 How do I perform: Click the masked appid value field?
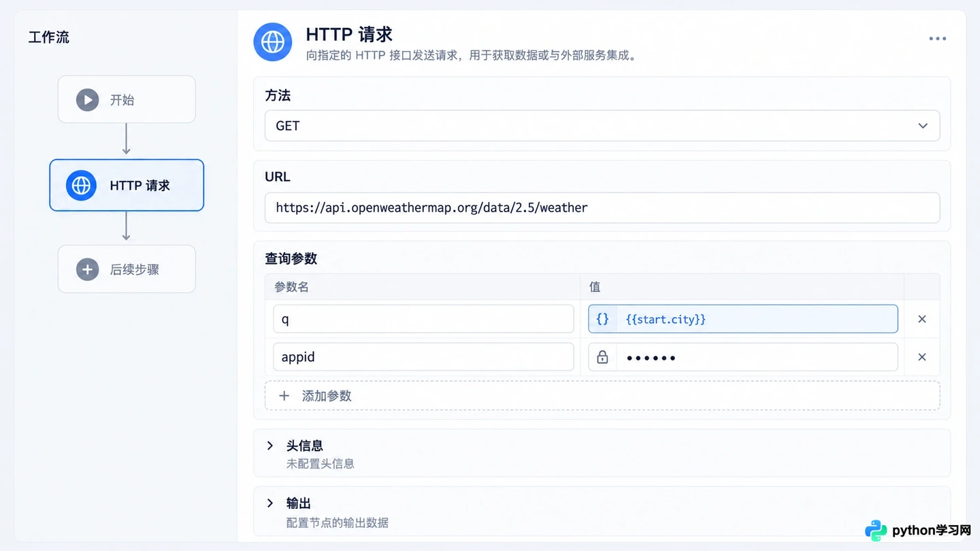743,357
